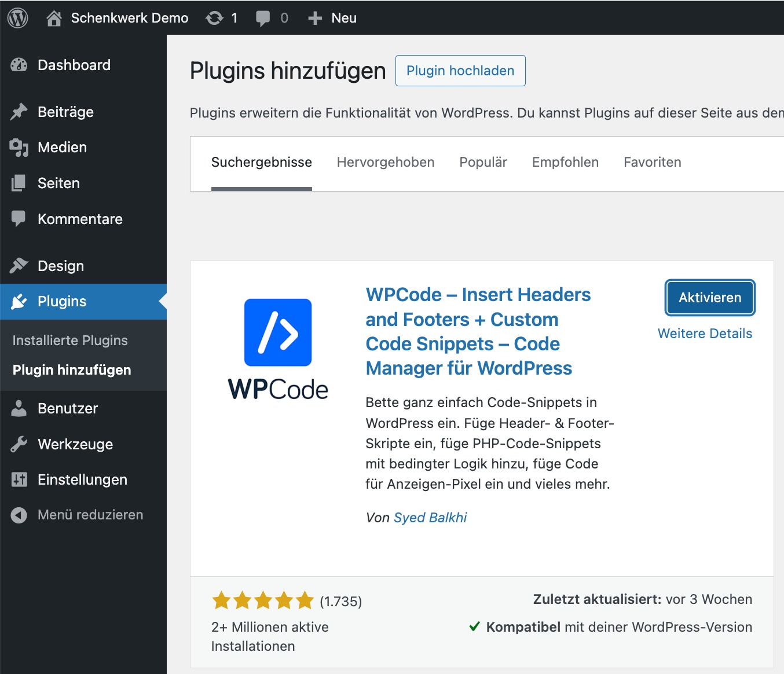Click the plus icon for Neu
Screen dimensions: 784x674
tap(315, 18)
